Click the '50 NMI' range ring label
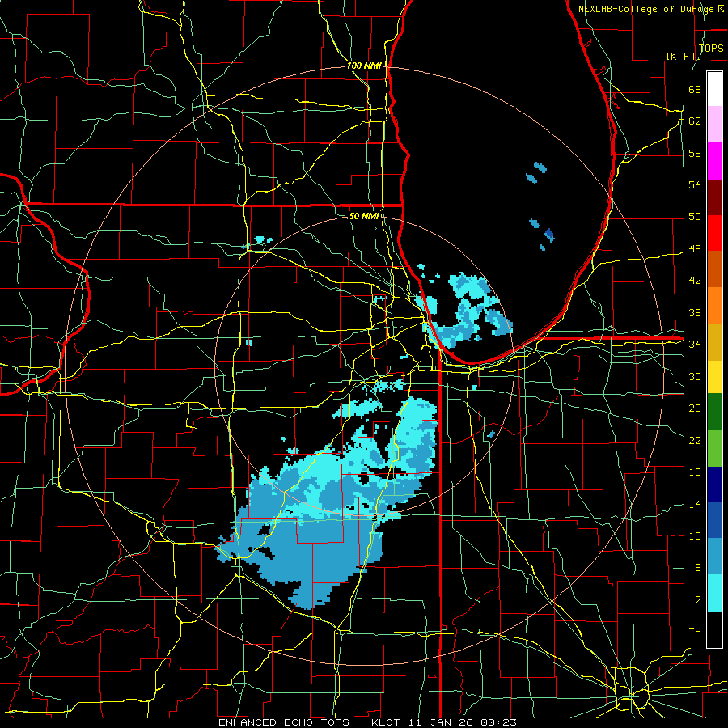 click(x=364, y=216)
